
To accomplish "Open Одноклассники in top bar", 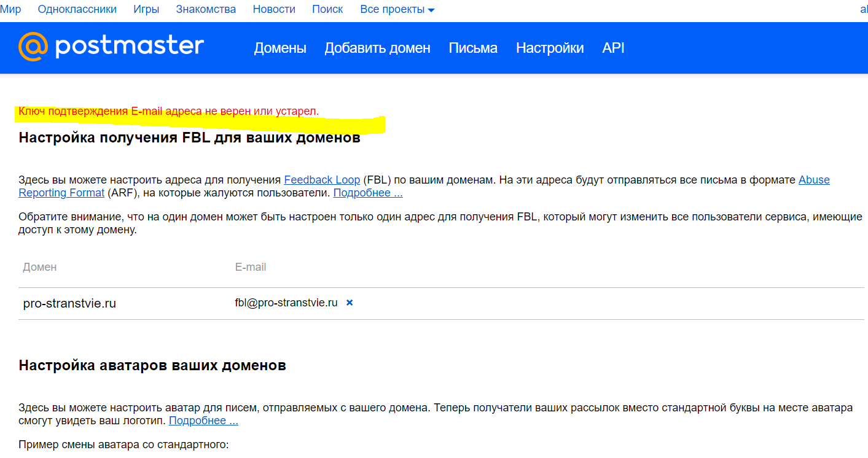I will [77, 9].
